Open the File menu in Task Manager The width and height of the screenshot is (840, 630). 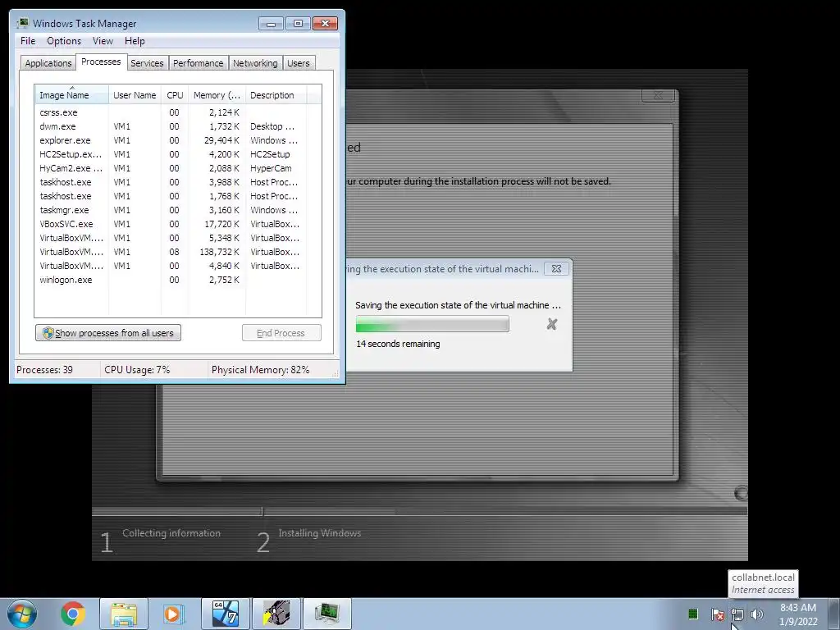(x=28, y=41)
